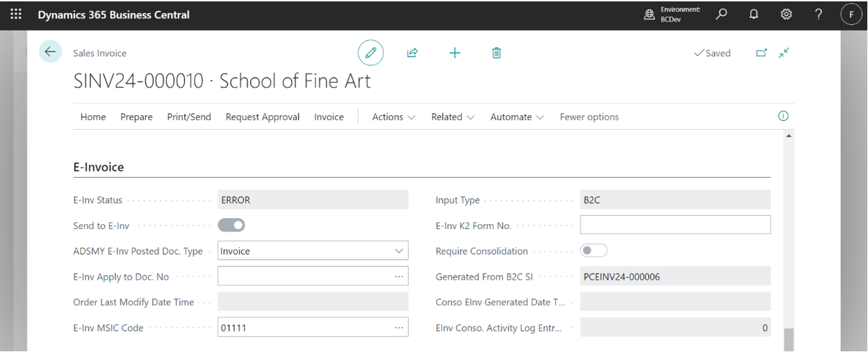The height and width of the screenshot is (352, 868).
Task: Click the Saved status indicator
Action: tap(712, 53)
